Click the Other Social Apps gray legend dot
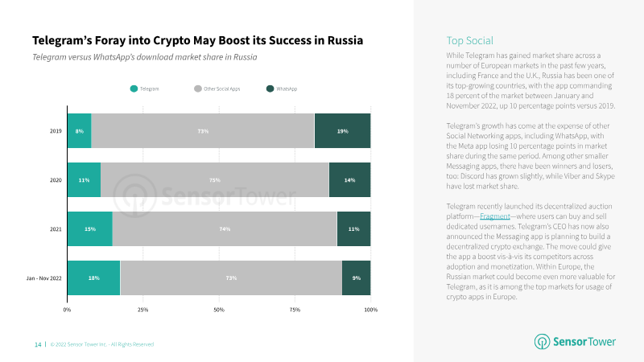Image resolution: width=644 pixels, height=362 pixels. [198, 88]
